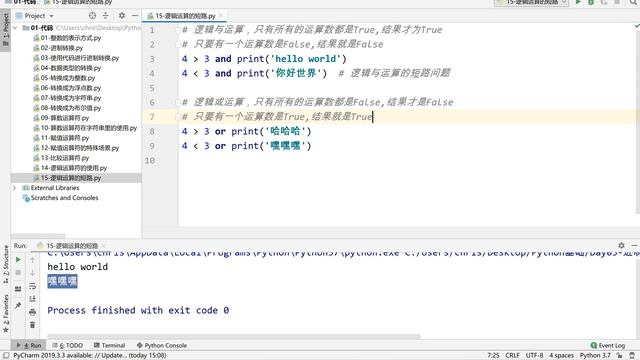The height and width of the screenshot is (360, 640).
Task: Open file 05-转换成为整数.py
Action: pos(64,78)
